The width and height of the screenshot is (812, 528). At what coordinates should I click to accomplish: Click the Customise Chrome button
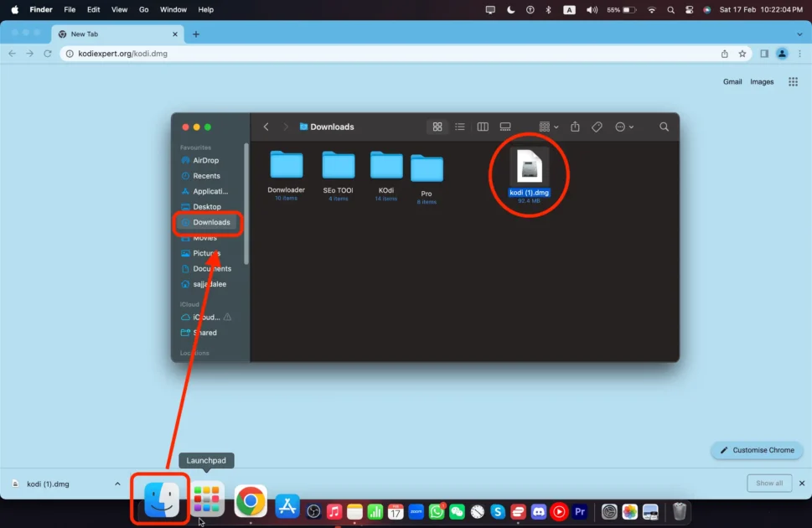coord(757,450)
